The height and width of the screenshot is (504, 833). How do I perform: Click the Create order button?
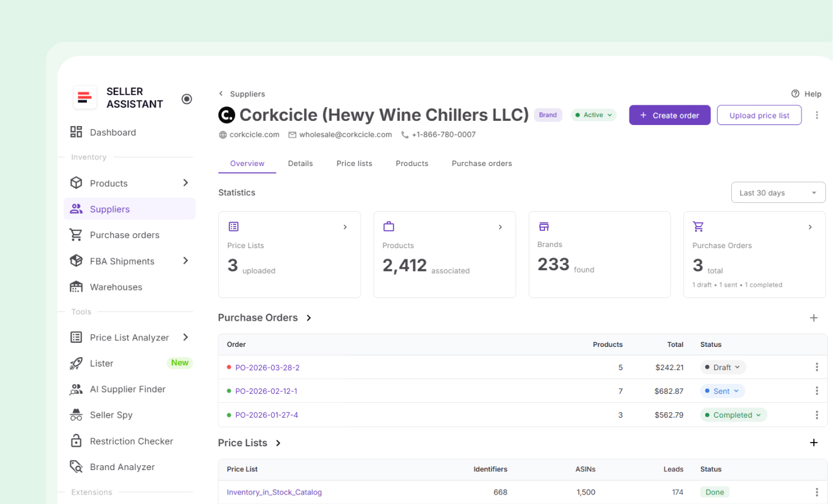click(x=669, y=115)
